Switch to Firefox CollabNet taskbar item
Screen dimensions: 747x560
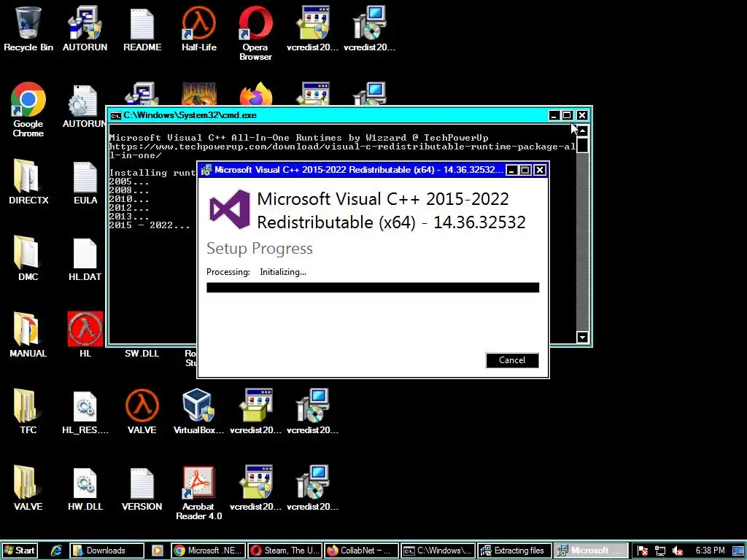coord(362,551)
